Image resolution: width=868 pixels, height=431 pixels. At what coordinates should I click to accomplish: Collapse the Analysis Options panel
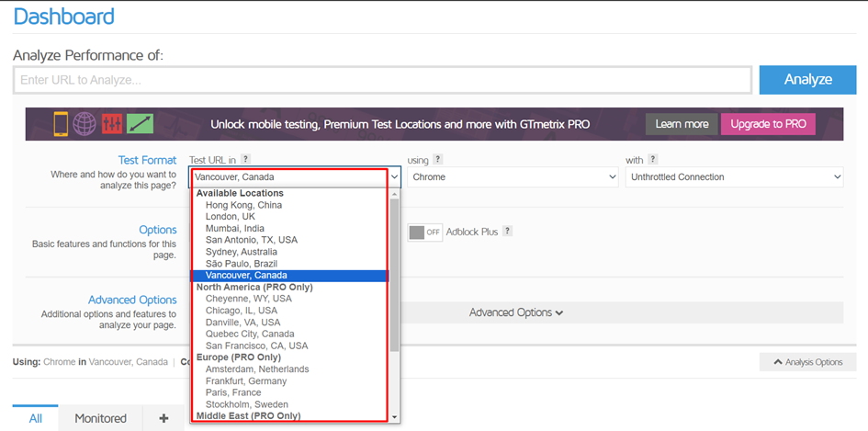807,362
